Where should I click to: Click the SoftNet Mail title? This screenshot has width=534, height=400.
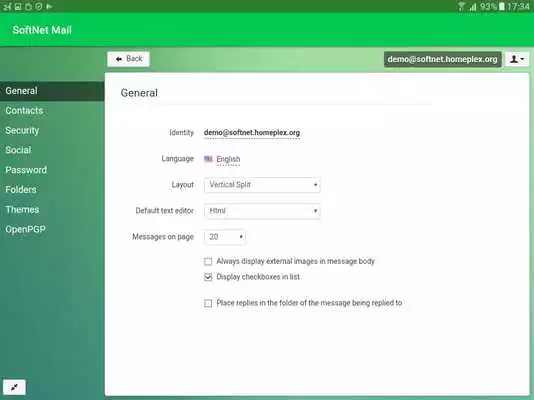click(x=42, y=30)
